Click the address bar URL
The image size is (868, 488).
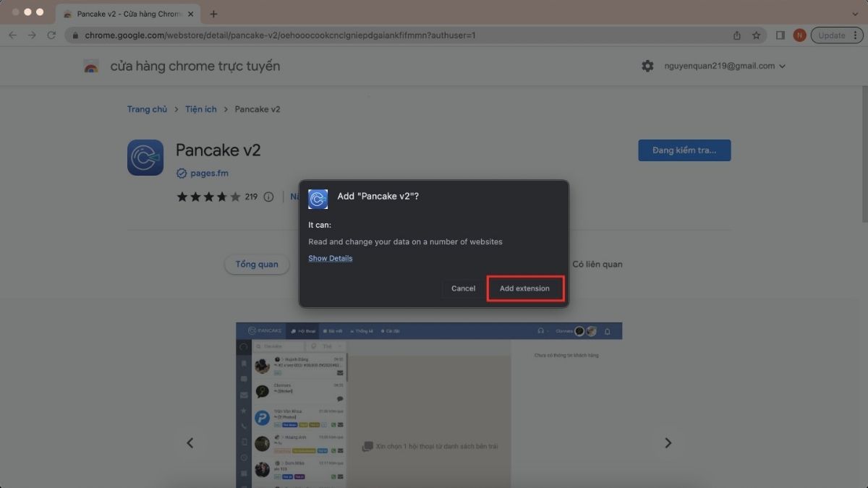pos(280,35)
